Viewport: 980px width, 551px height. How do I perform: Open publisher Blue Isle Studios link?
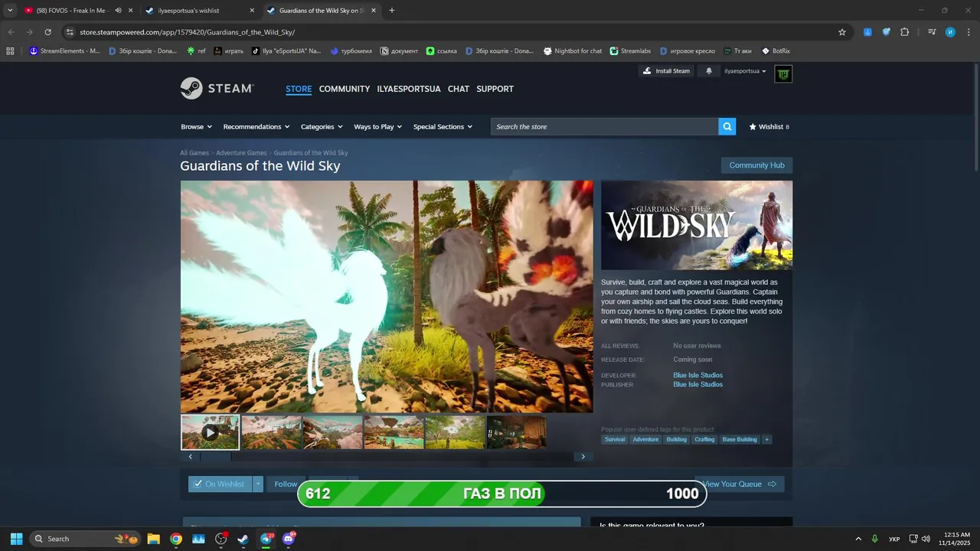697,384
